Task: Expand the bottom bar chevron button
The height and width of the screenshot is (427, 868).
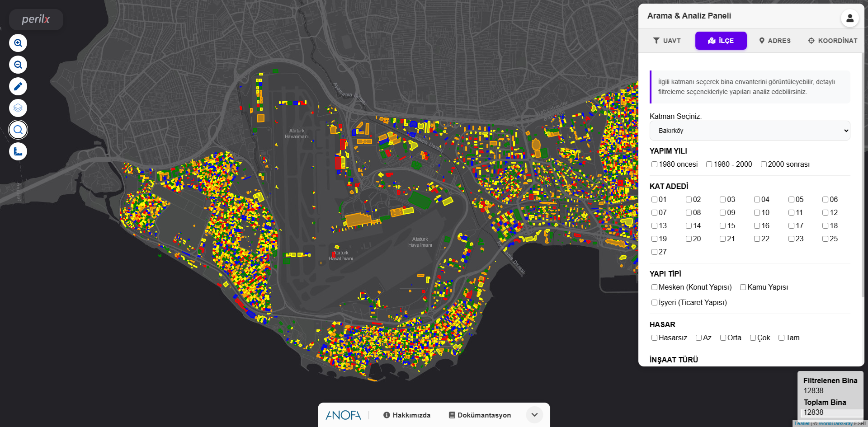Action: 534,415
